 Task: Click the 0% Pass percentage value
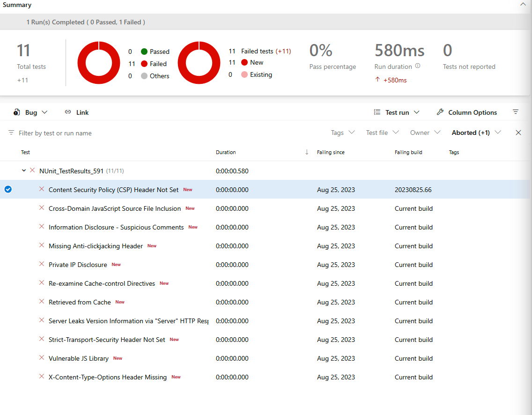[x=321, y=51]
